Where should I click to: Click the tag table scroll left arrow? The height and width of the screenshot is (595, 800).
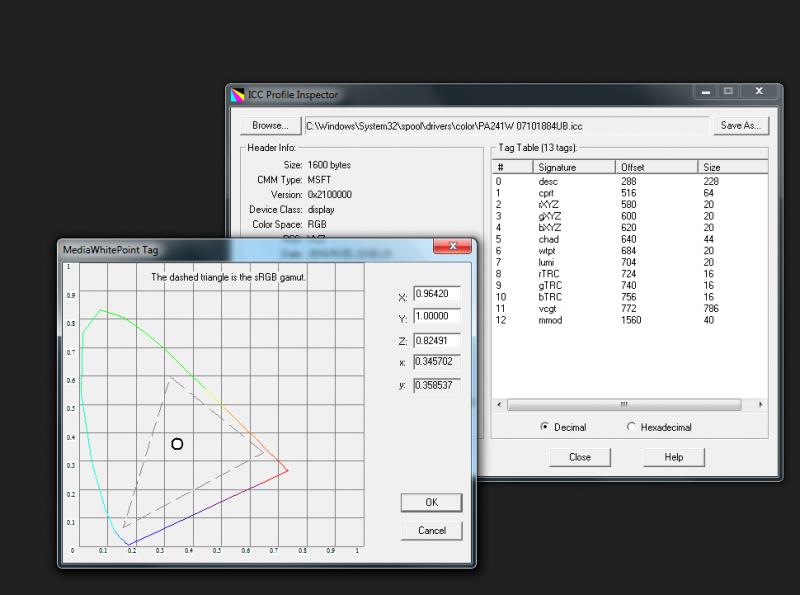499,405
